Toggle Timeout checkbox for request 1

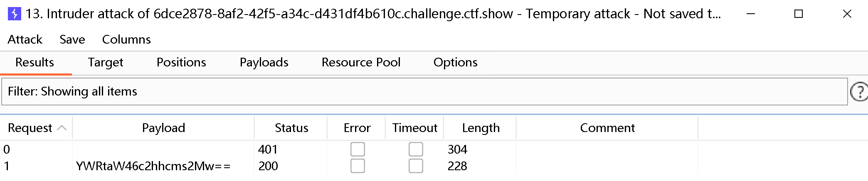[x=416, y=166]
